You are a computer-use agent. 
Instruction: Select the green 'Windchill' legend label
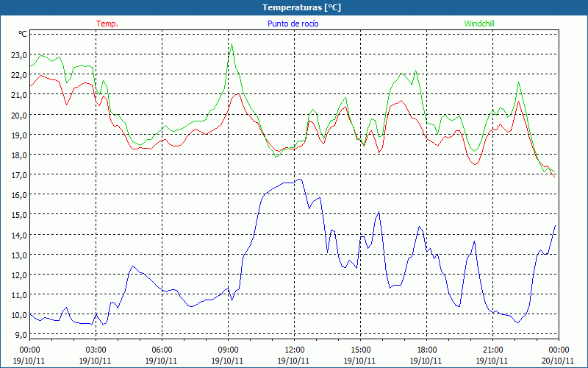pyautogui.click(x=479, y=24)
